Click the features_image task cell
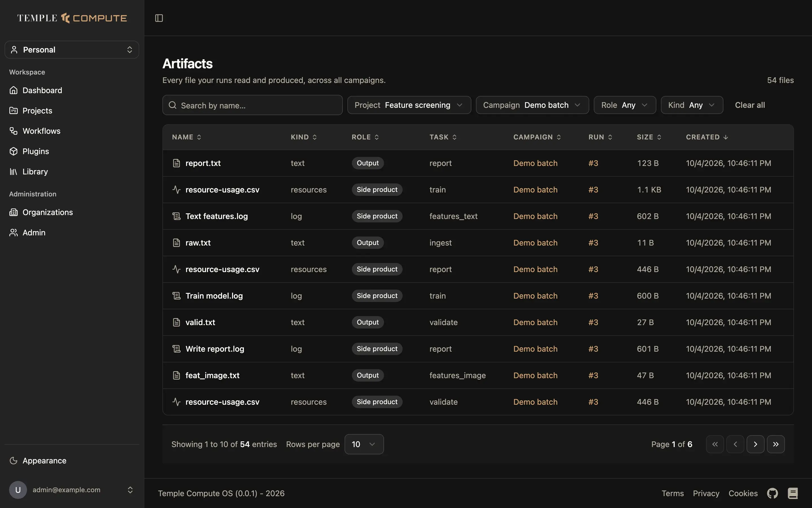Viewport: 812px width, 508px height. (x=457, y=376)
